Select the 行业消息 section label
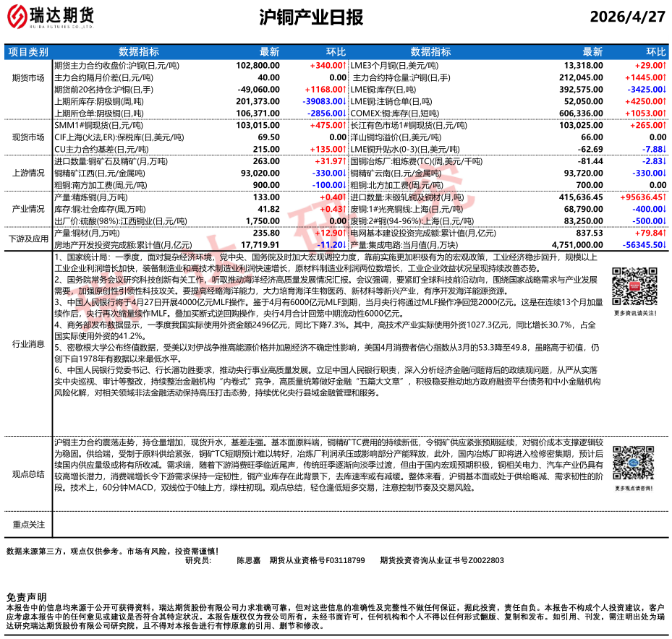Image resolution: width=672 pixels, height=639 pixels. (x=28, y=344)
